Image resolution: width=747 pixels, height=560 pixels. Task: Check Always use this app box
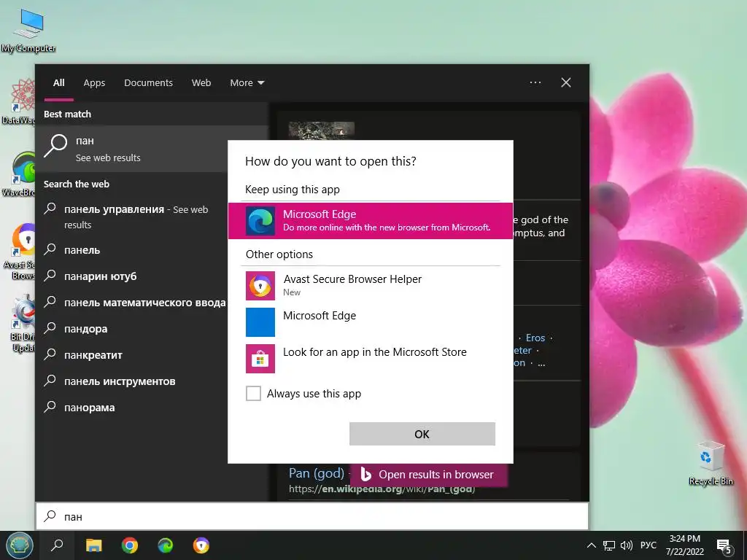pos(253,393)
